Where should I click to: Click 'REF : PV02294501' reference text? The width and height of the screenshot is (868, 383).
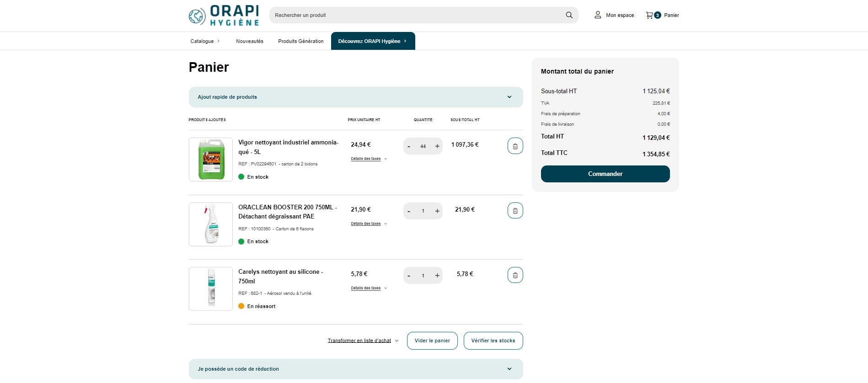257,164
